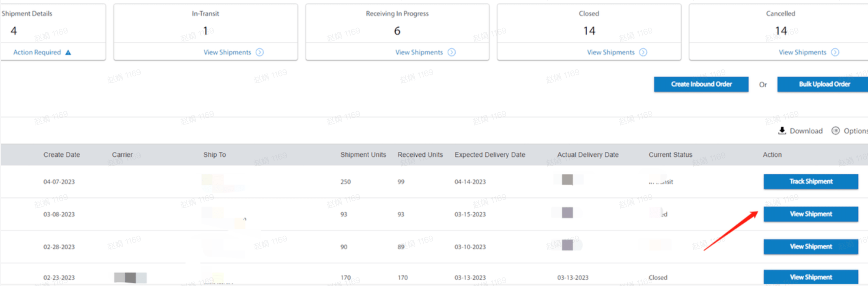Sort by Create Date column header
The width and height of the screenshot is (868, 286).
[x=62, y=154]
